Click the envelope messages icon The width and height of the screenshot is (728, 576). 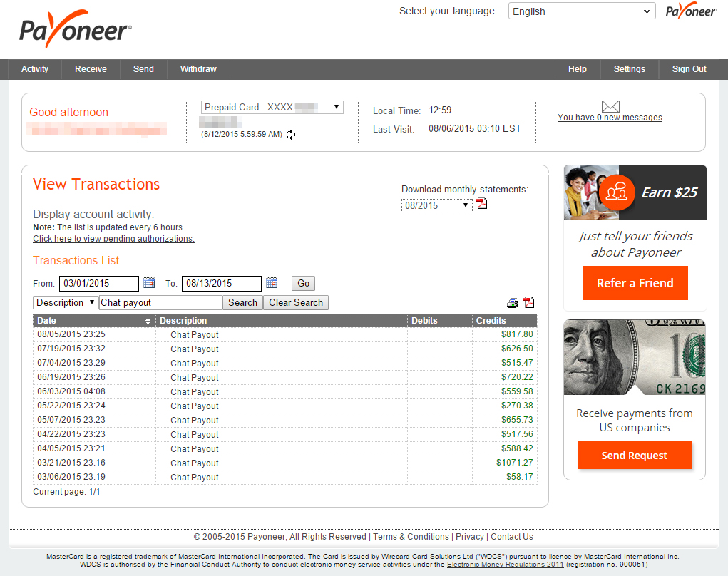coord(610,106)
